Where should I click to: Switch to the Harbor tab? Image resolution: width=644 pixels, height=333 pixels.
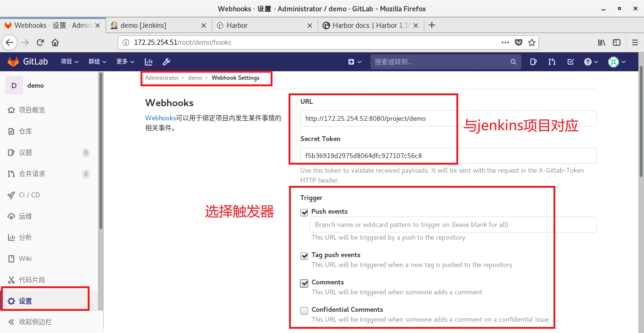(264, 25)
